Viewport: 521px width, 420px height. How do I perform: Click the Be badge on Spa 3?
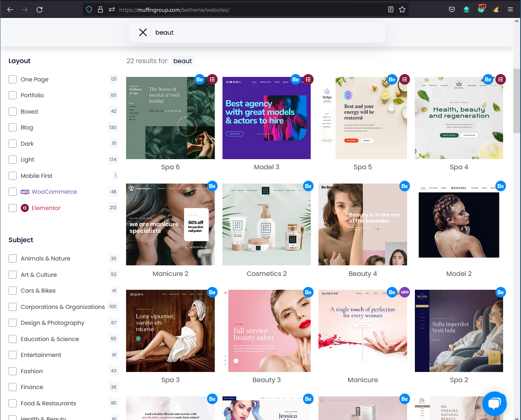212,292
